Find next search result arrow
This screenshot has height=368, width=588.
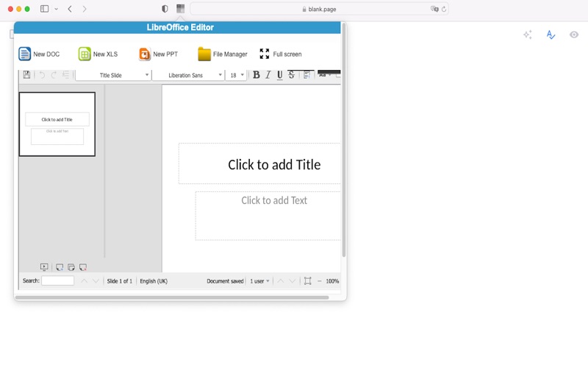[x=96, y=281]
